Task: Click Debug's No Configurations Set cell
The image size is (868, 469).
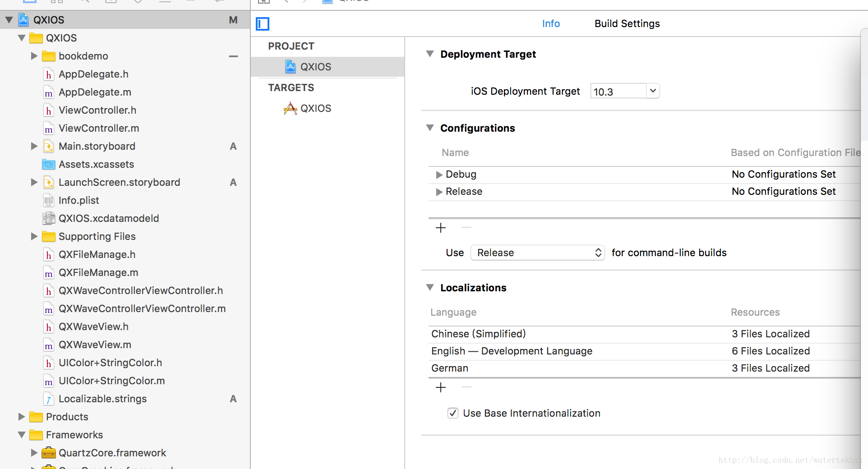Action: tap(784, 175)
